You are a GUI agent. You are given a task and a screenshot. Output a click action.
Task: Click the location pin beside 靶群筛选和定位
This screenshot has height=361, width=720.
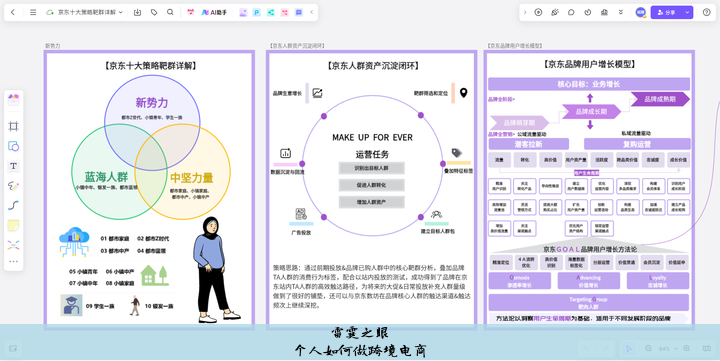pos(464,93)
